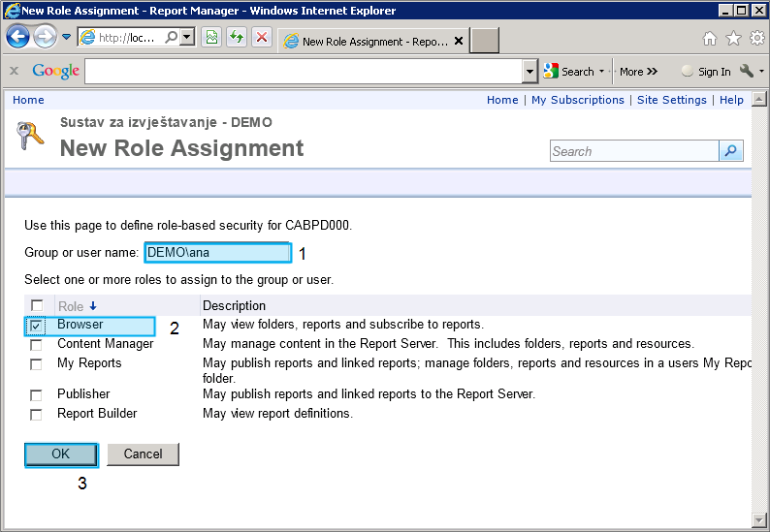The height and width of the screenshot is (532, 770).
Task: Click the Google toolbar Search button
Action: [x=569, y=72]
